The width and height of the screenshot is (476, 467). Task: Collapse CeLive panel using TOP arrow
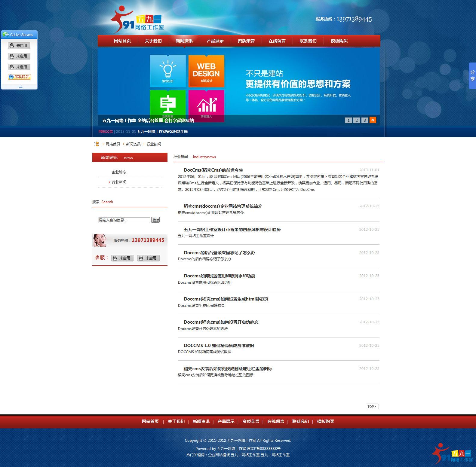[20, 87]
